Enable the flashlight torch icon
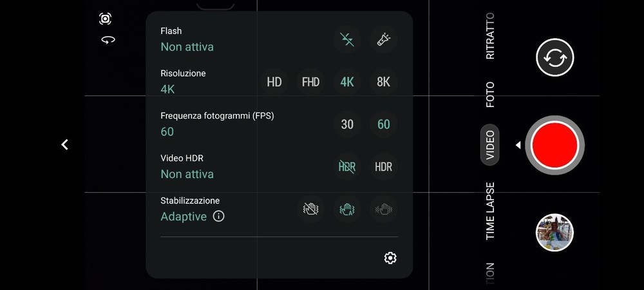Viewport: 644px width, 290px height. [384, 39]
